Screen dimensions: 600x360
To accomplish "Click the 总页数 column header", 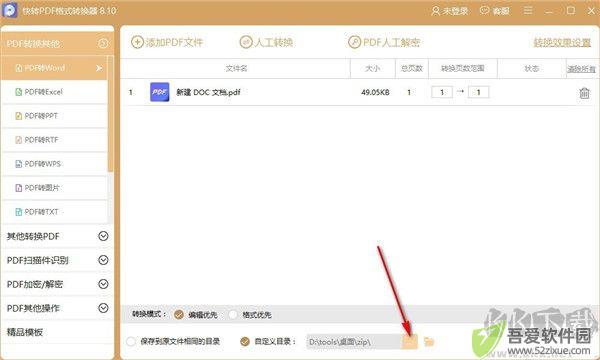I will (411, 68).
